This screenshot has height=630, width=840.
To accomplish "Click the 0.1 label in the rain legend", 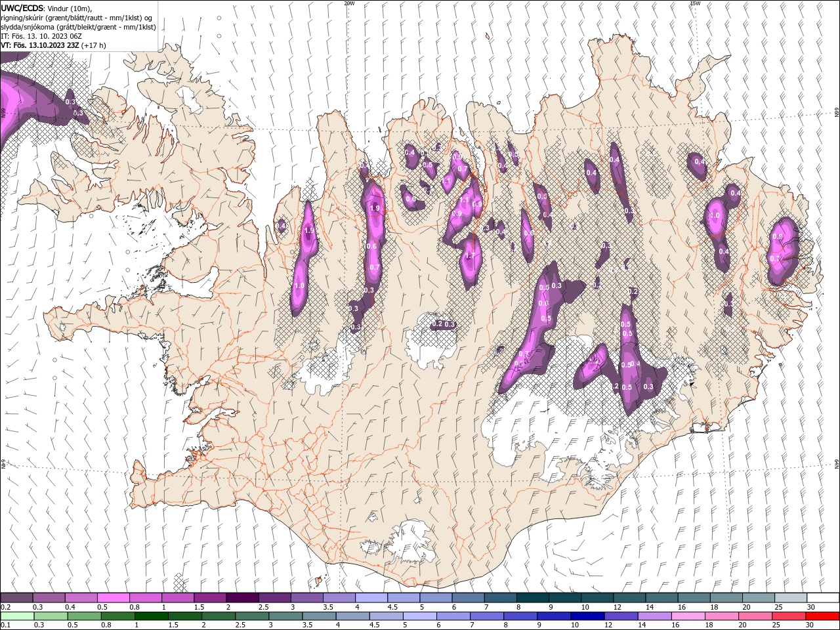I will click(5, 625).
